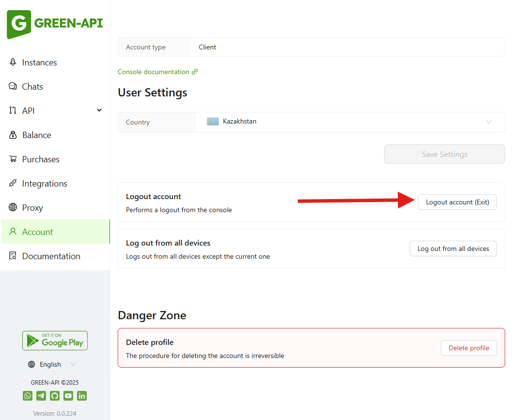Screen dimensions: 526x420
Task: Go to Instances in the sidebar
Action: click(39, 62)
